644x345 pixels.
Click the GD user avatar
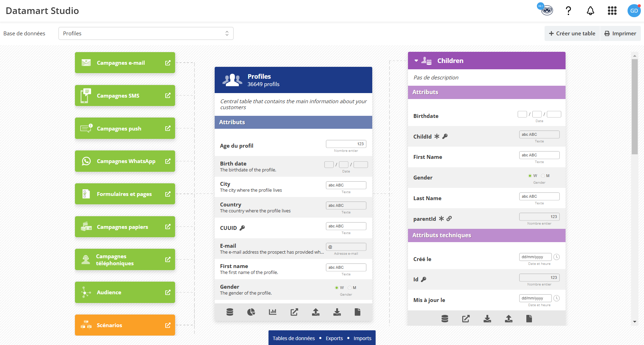click(x=634, y=11)
